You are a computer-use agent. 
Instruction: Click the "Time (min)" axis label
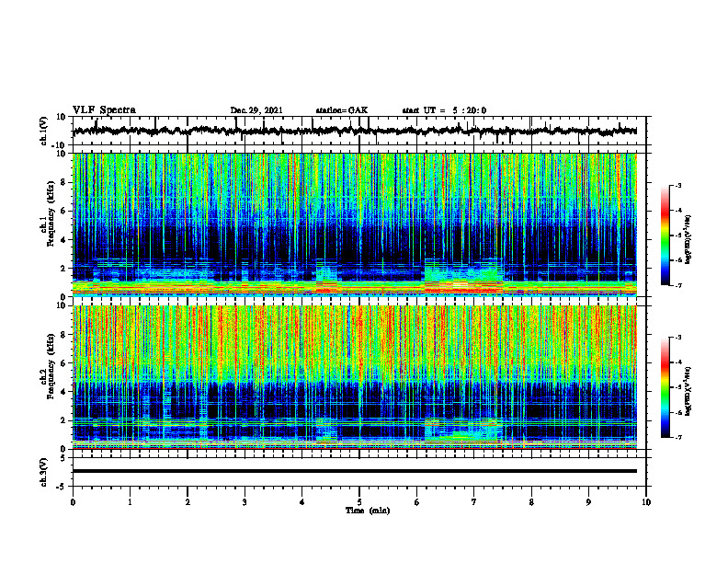point(368,511)
